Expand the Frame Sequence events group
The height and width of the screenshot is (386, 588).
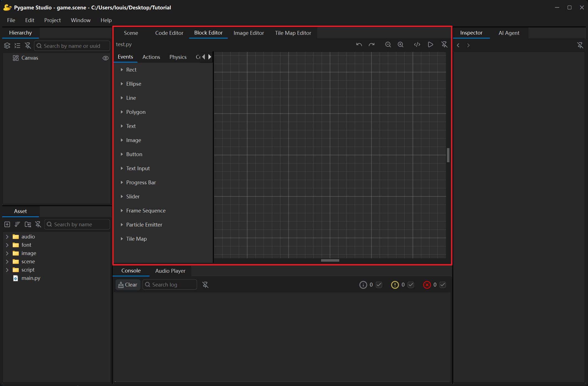point(122,211)
